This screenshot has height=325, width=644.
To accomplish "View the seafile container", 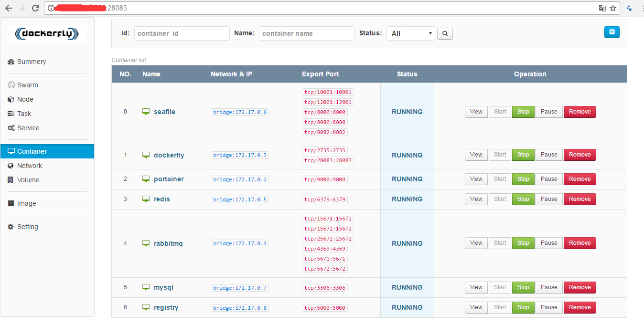I will [476, 112].
